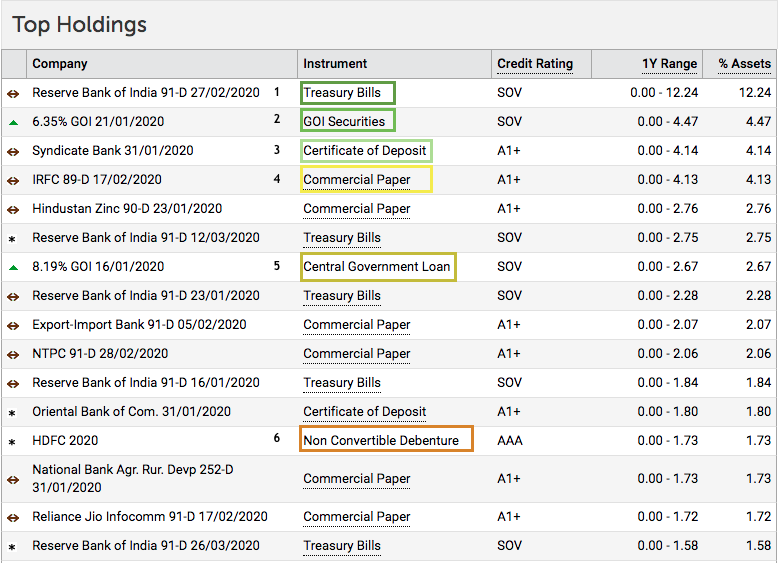Viewport: 779px width, 563px height.
Task: Select company Reliance Jio Infocomm 91-D 17/02/2020
Action: click(150, 517)
